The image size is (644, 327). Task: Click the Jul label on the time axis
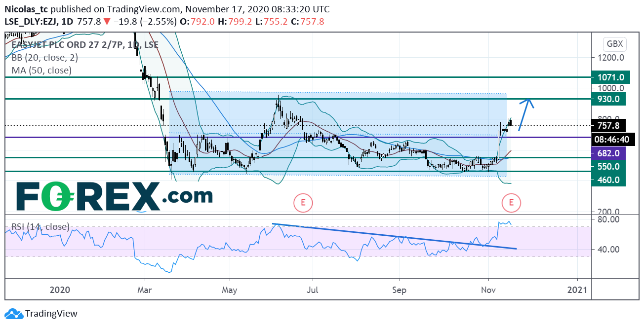312,290
